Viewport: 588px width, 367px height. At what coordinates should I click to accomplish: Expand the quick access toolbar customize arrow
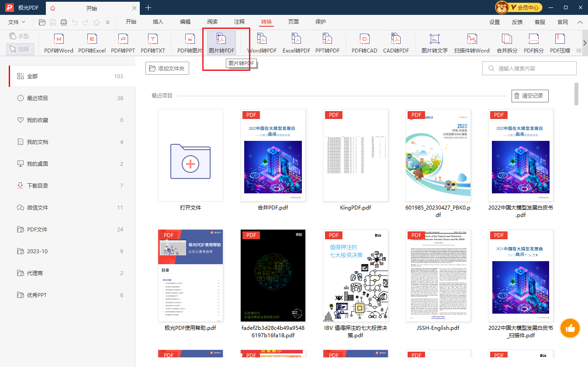point(107,22)
